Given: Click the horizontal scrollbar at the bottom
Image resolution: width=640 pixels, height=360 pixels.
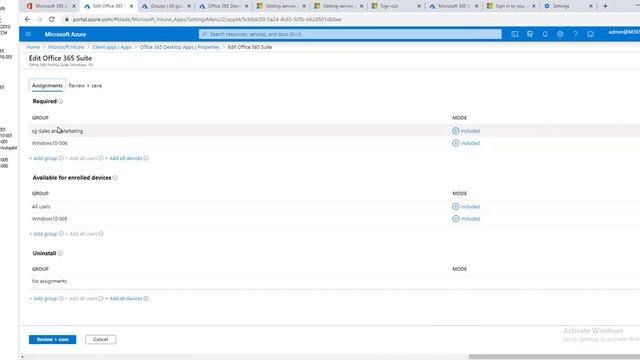Looking at the screenshot, I should [x=554, y=357].
